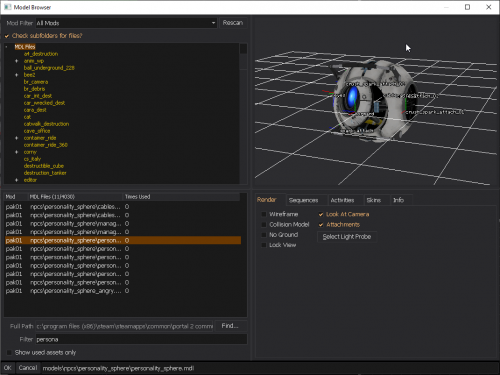The height and width of the screenshot is (375, 500).
Task: Sort by MDL Files column header
Action: click(x=75, y=197)
